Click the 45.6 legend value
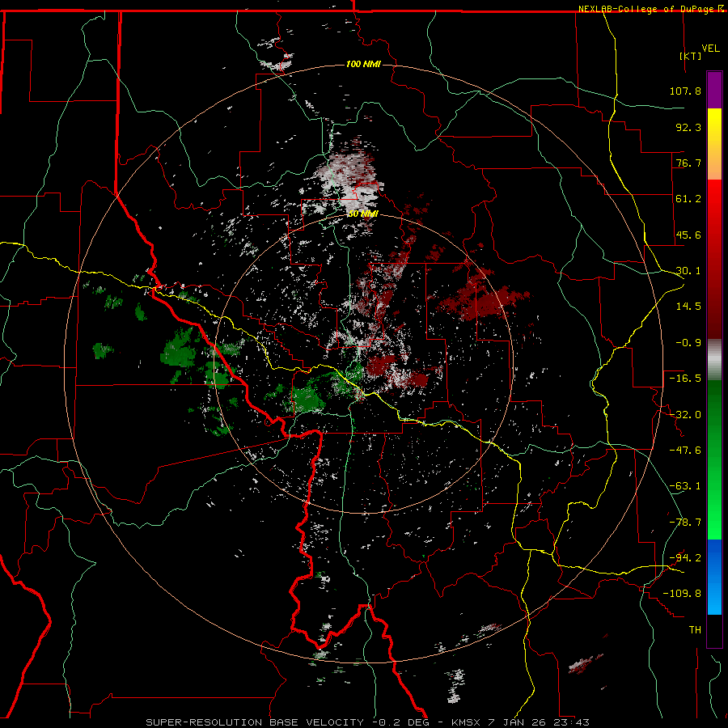 [x=688, y=235]
